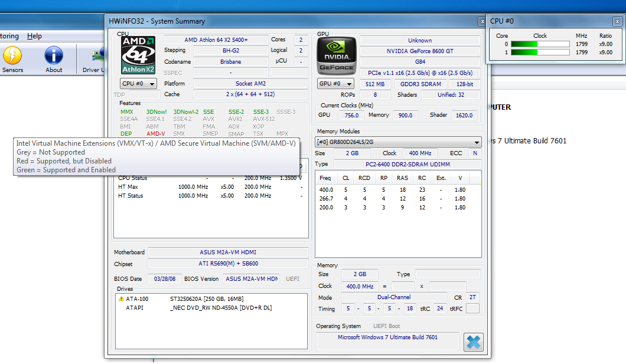This screenshot has height=364, width=626.
Task: Click the Logical processors count field
Action: (301, 51)
